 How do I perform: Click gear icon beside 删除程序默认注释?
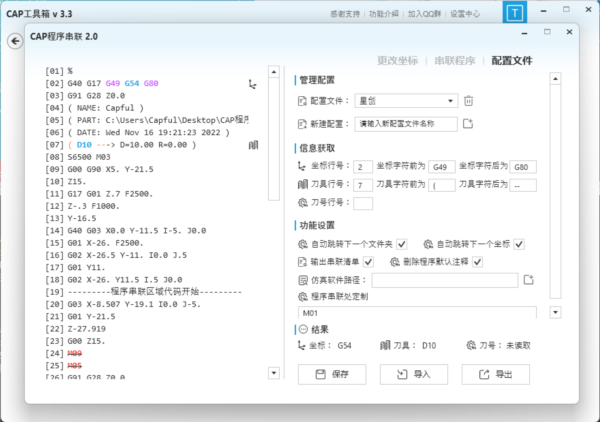coord(395,262)
